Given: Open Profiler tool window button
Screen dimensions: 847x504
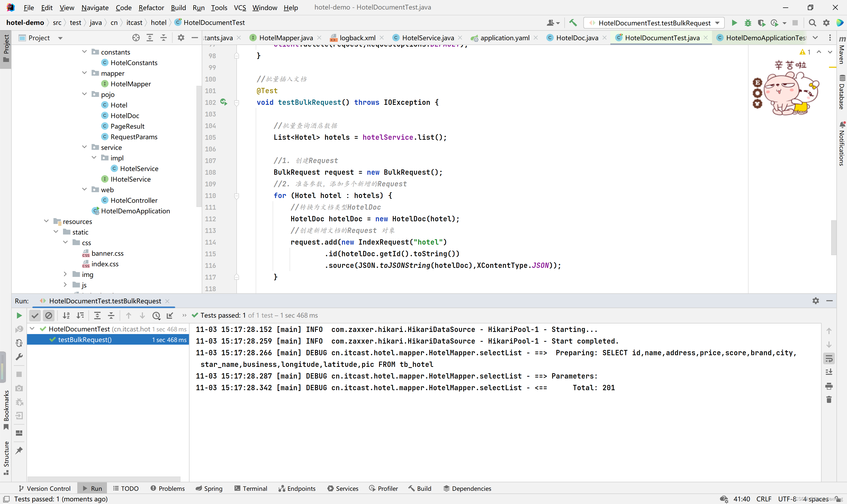Looking at the screenshot, I should click(384, 488).
